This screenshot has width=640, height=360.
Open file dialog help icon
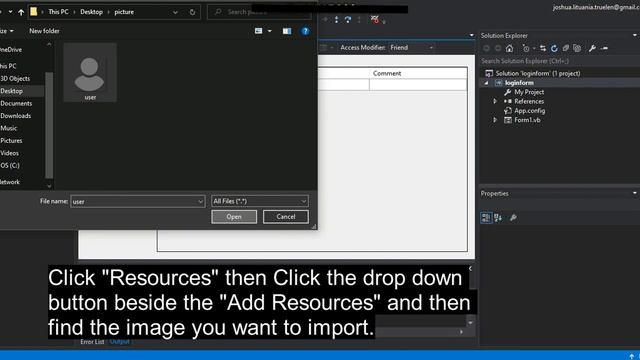(305, 31)
